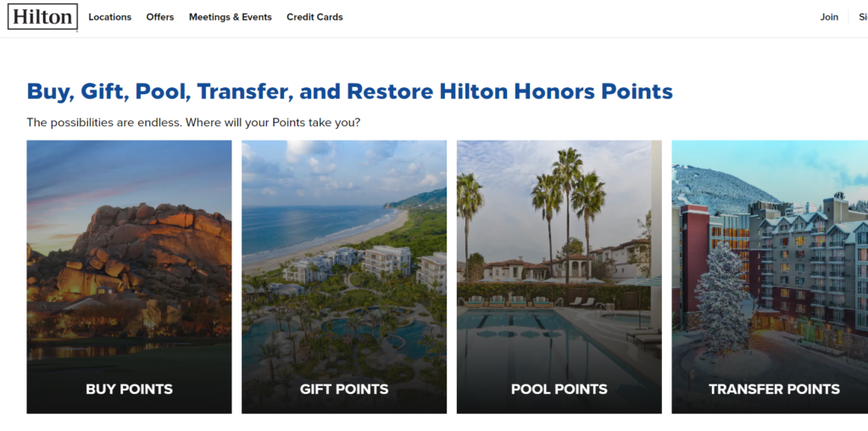
Task: Open the Credit Cards nav item
Action: [x=314, y=17]
